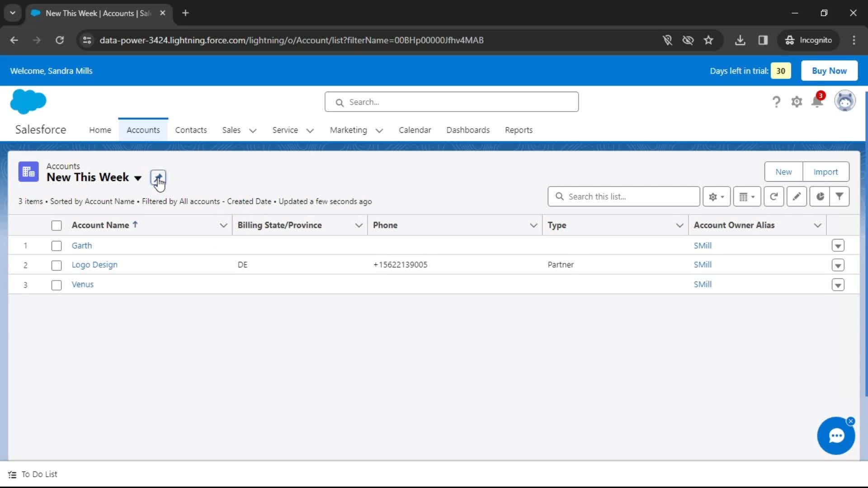Image resolution: width=868 pixels, height=488 pixels.
Task: Check the checkbox for Logo Design row
Action: (x=56, y=265)
